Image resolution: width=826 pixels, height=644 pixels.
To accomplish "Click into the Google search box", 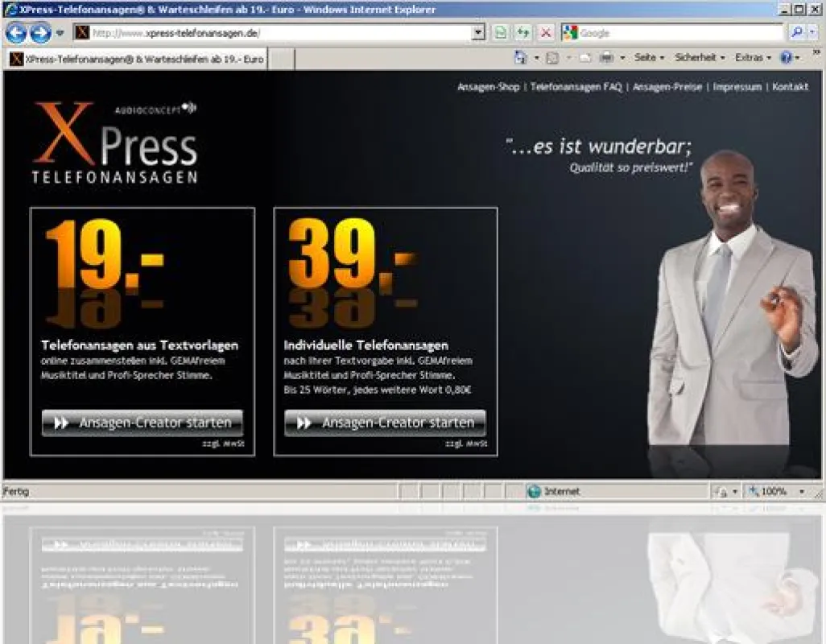I will 680,33.
